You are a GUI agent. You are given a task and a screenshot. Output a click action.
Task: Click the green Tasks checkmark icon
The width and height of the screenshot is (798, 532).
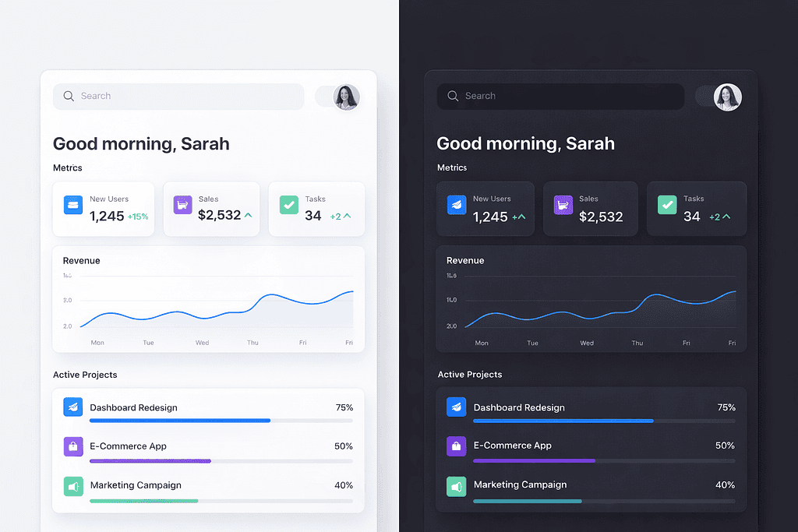tap(288, 204)
